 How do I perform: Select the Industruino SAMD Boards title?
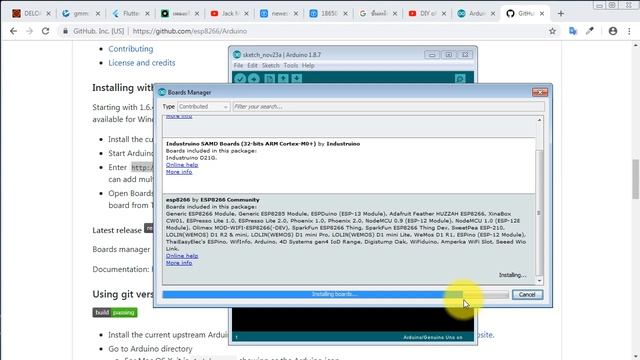pyautogui.click(x=263, y=144)
